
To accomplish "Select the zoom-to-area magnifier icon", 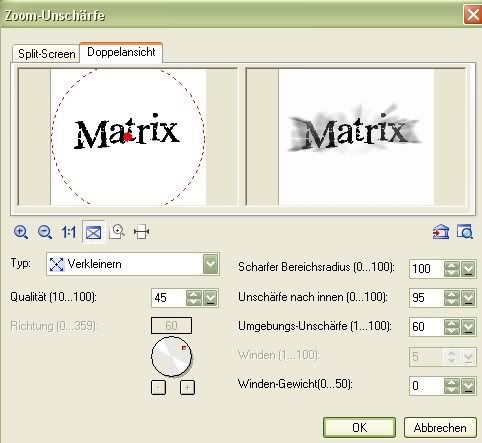I will [117, 232].
